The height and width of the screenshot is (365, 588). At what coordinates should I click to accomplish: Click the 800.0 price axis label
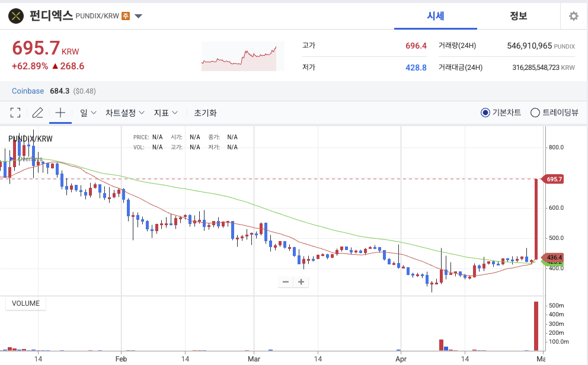tap(556, 148)
